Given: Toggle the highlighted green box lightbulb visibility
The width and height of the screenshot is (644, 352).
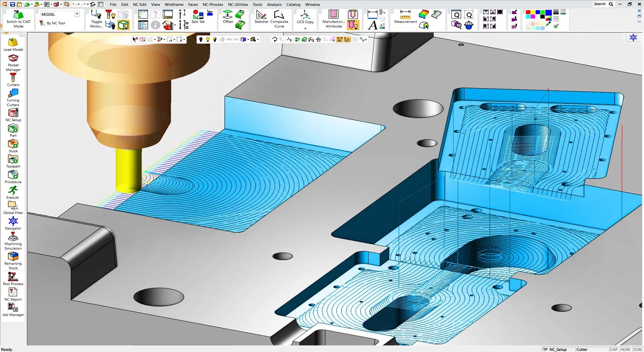Looking at the screenshot, I should 123,25.
